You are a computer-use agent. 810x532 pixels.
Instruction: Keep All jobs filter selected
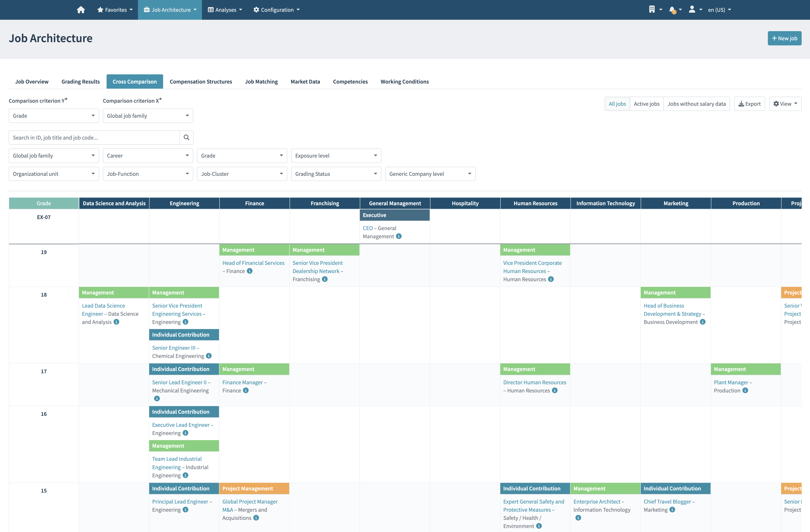click(617, 103)
